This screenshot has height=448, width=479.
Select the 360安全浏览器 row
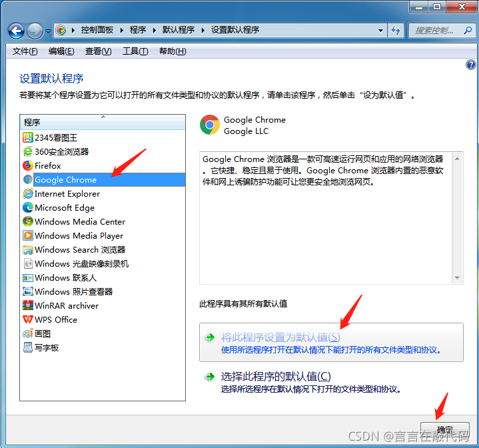[103, 151]
